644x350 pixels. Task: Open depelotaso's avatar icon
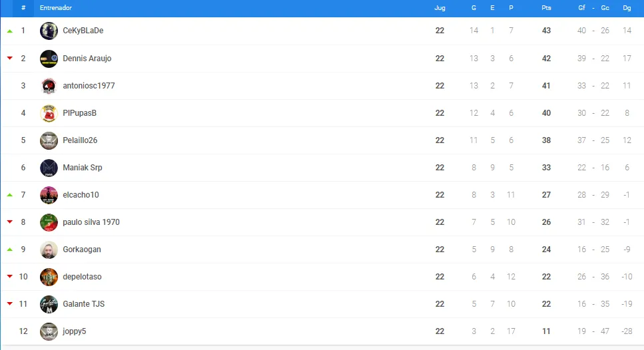coord(49,277)
